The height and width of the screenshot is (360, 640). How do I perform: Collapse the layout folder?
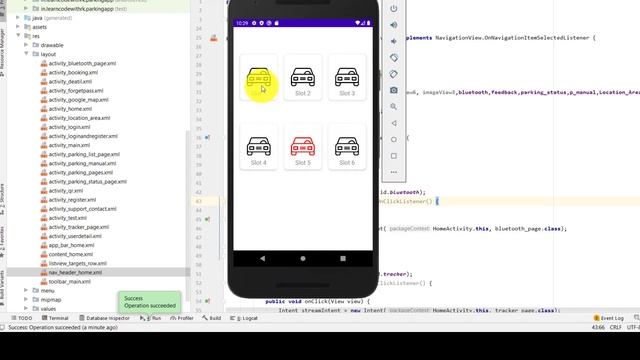pos(26,54)
